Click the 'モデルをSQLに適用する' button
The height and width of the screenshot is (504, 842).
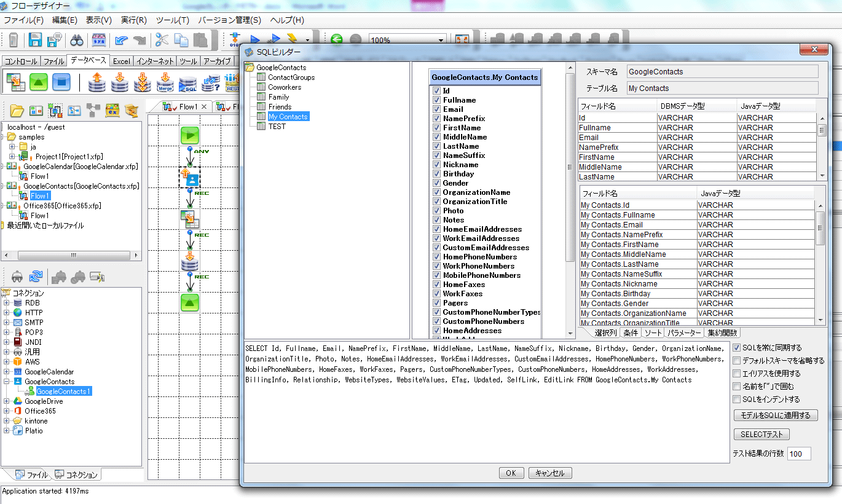coord(776,415)
